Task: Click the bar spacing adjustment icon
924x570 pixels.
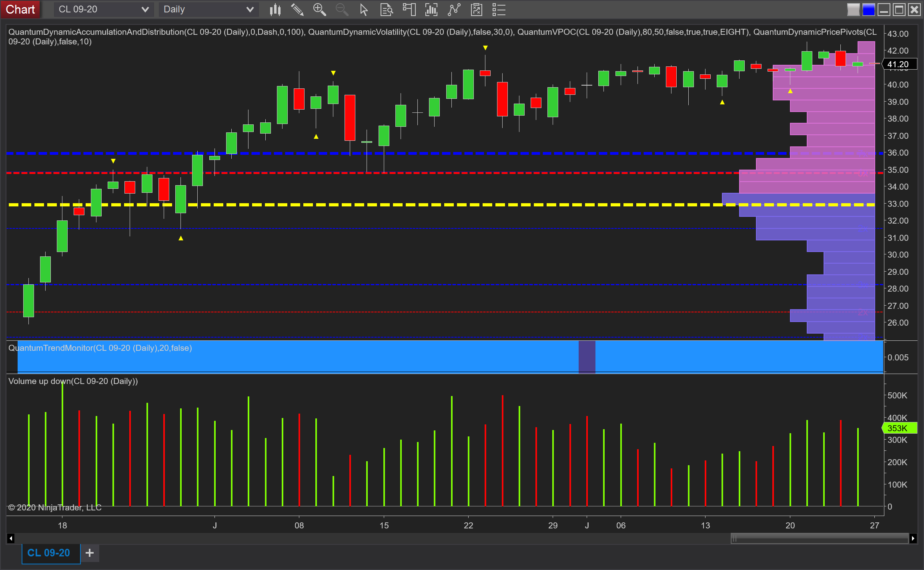Action: [431, 9]
